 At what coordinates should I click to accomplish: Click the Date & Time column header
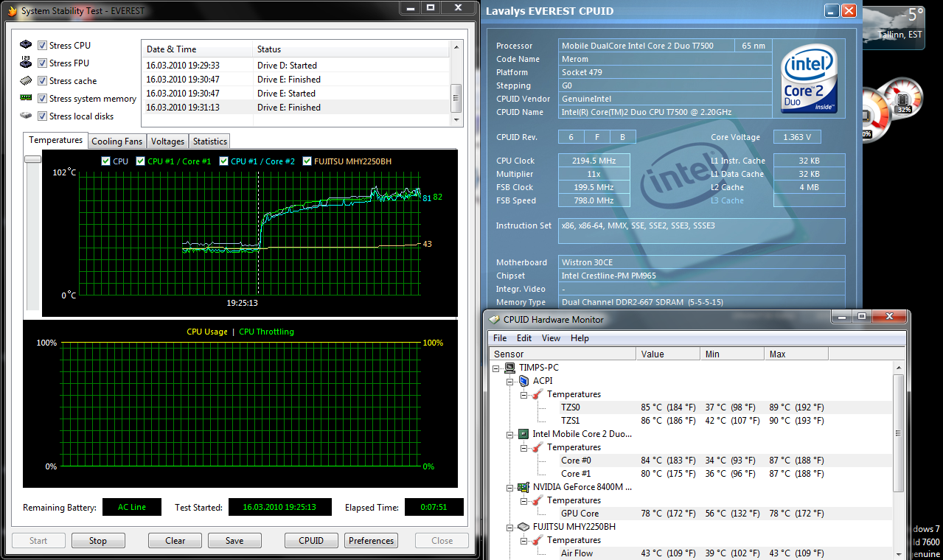click(197, 49)
